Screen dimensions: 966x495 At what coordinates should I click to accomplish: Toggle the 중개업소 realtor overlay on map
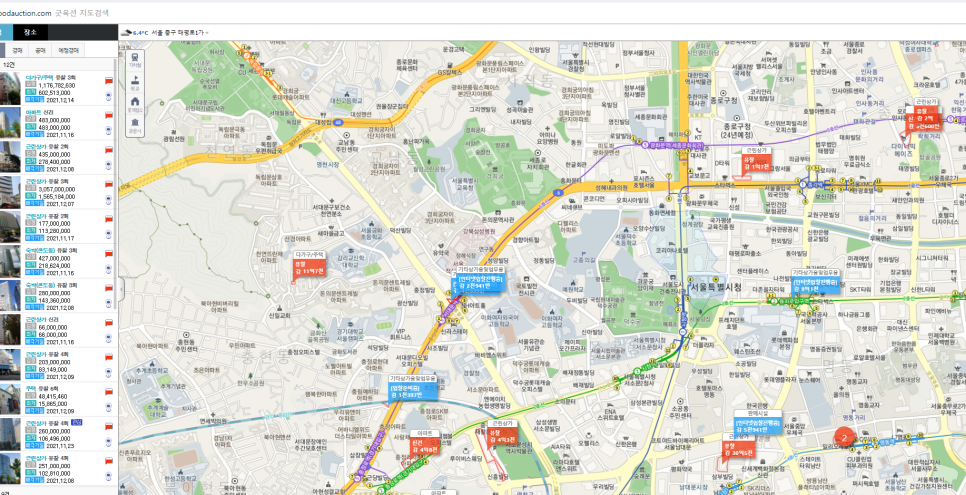click(135, 104)
